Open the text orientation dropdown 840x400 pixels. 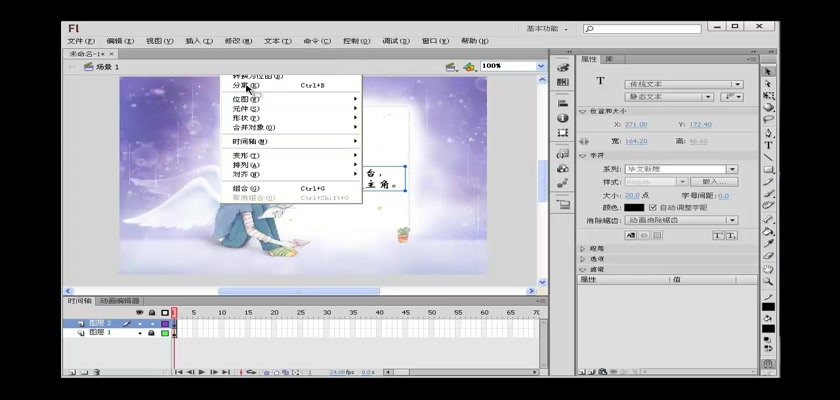pos(732,97)
